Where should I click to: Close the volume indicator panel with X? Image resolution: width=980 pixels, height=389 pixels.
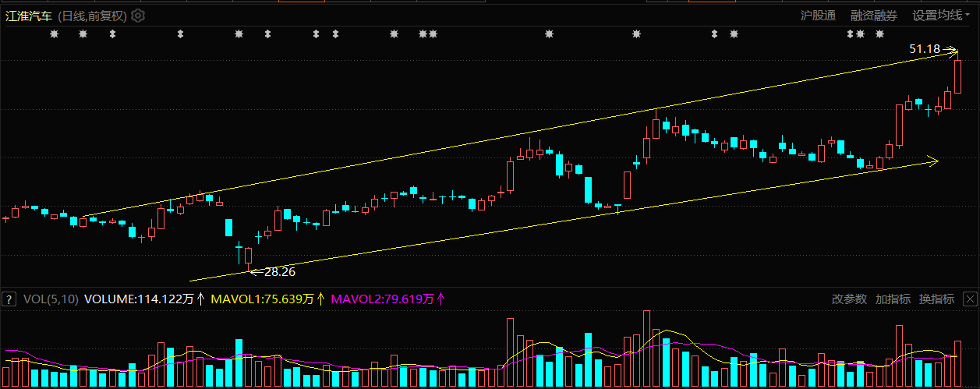[x=970, y=299]
